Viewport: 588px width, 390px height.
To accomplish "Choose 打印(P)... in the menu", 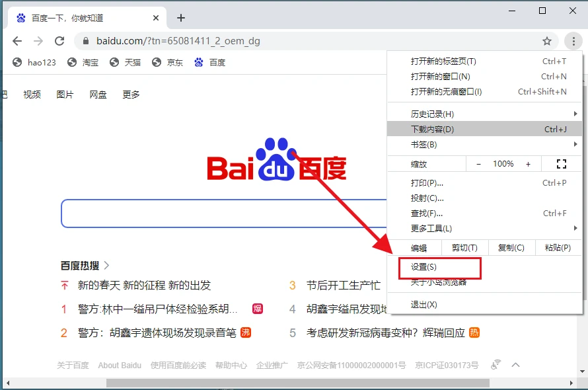I will tap(484, 183).
